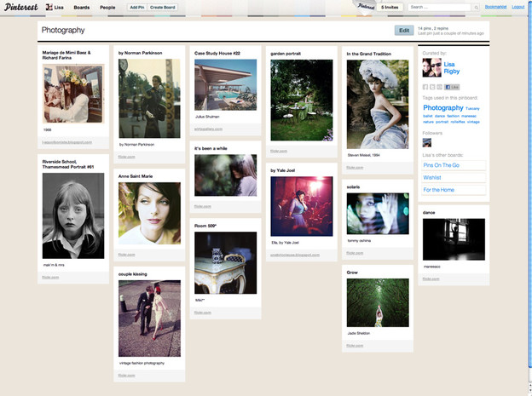Click the Logout link

pos(518,7)
